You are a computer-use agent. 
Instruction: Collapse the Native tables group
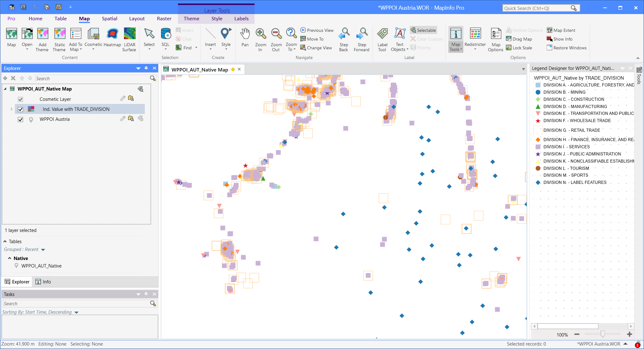pyautogui.click(x=10, y=258)
